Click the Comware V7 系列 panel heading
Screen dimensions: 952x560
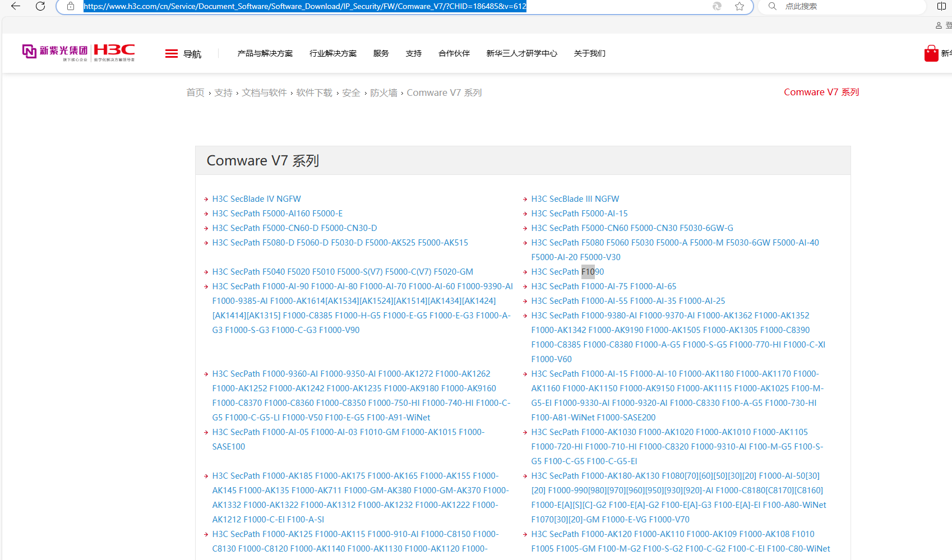263,161
